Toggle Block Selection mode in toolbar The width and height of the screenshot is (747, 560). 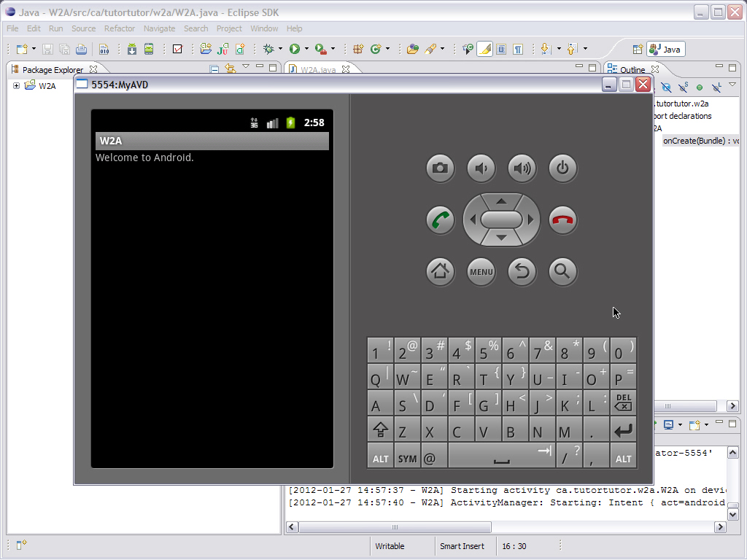(x=501, y=49)
